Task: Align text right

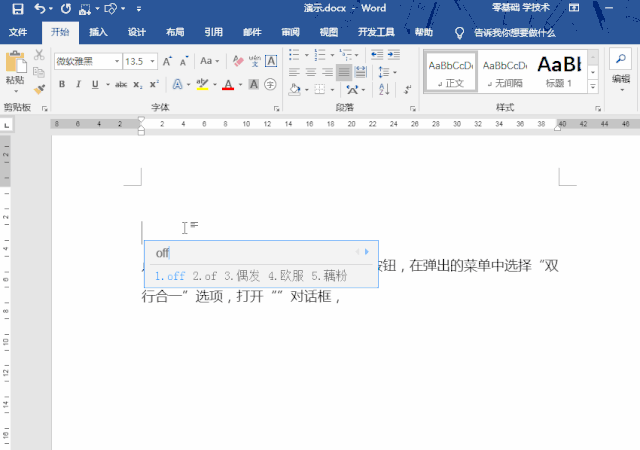Action: click(328, 72)
